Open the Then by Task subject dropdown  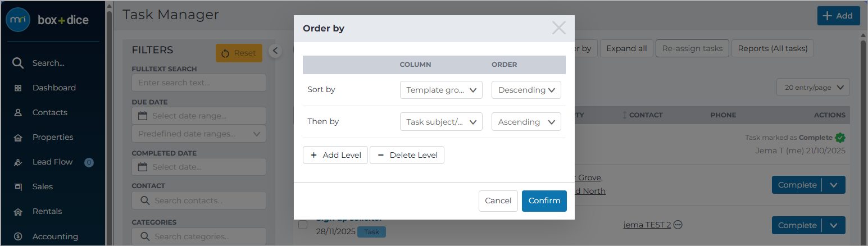[441, 122]
